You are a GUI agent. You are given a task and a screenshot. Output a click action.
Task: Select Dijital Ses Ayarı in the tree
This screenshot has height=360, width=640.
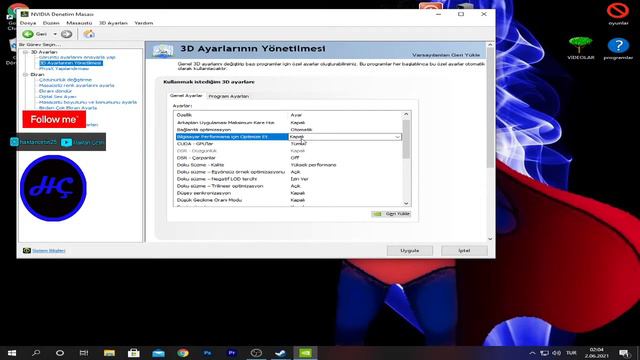click(58, 97)
